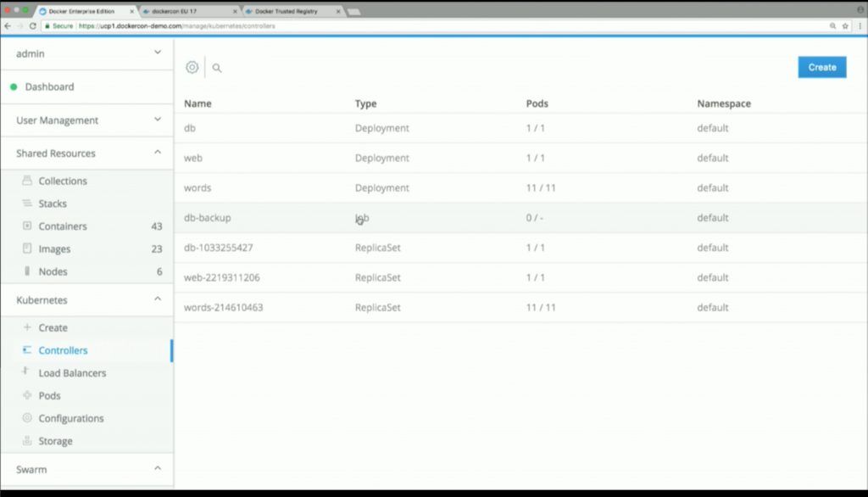Close the dockercon EU 17 tab
Viewport: 868px width, 497px height.
[236, 11]
